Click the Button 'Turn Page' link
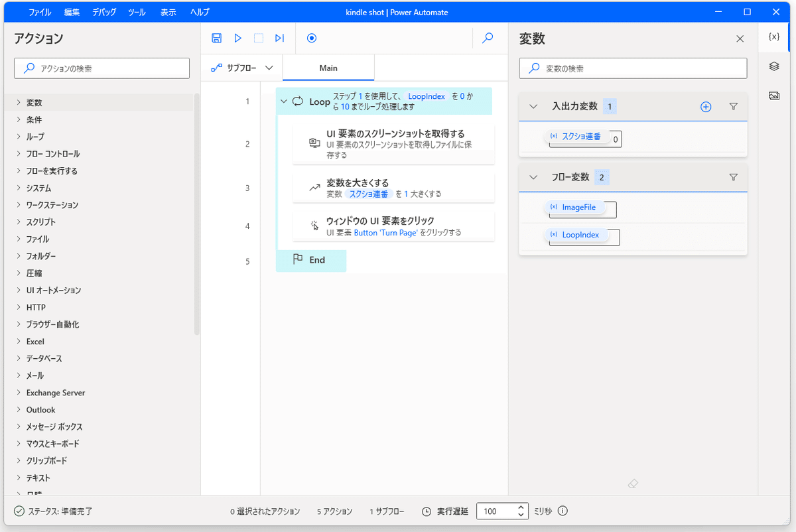 pyautogui.click(x=385, y=233)
